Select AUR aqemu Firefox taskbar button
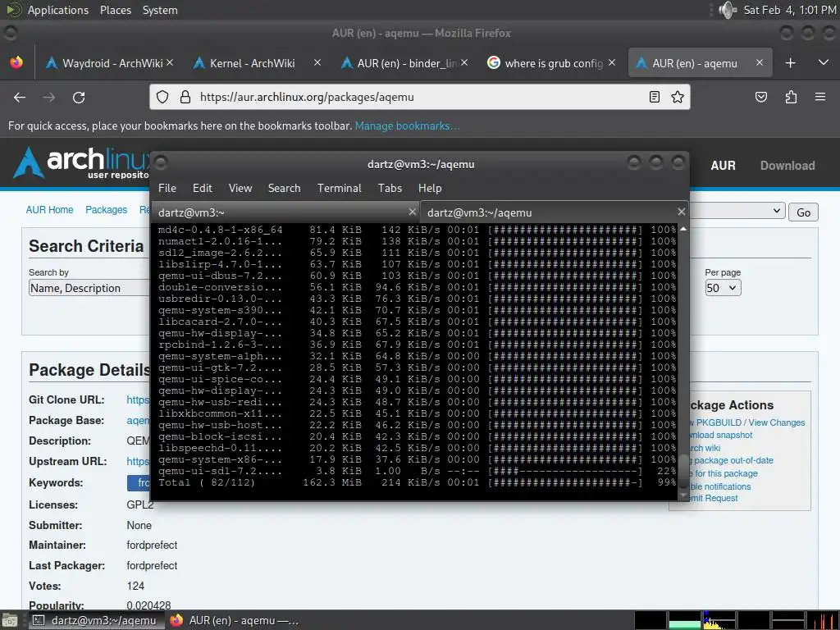This screenshot has width=840, height=630. coord(234,620)
